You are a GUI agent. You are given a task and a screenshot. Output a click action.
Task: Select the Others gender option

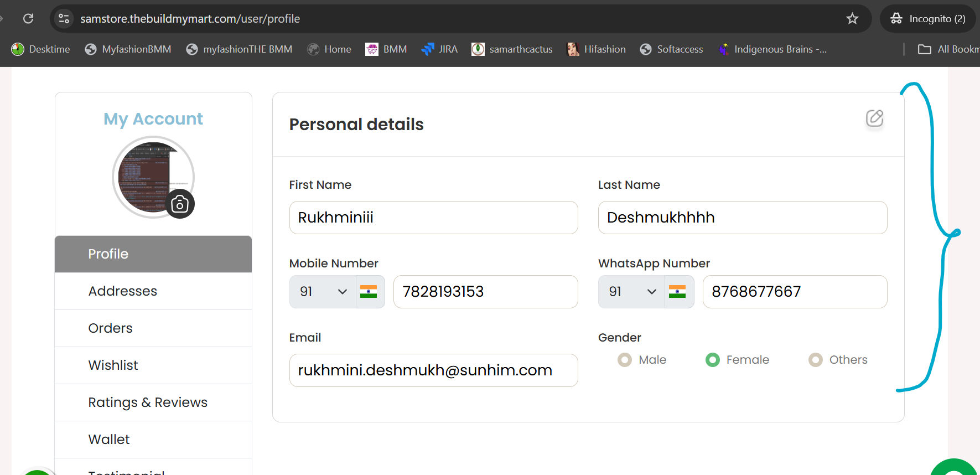[816, 360]
